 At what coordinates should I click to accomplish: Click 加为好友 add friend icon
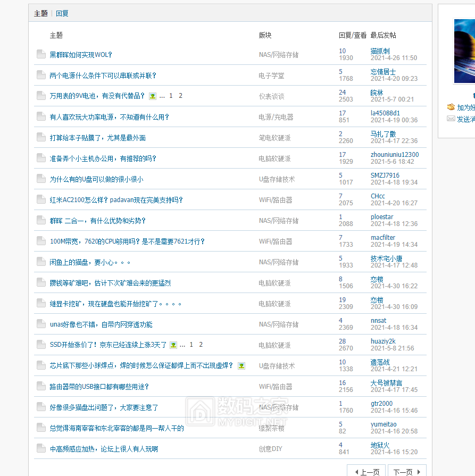coord(451,107)
